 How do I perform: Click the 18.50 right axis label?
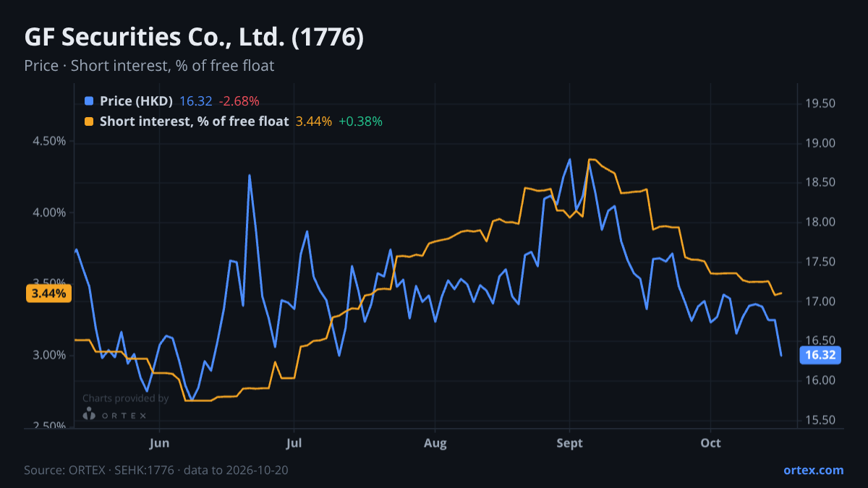(820, 182)
